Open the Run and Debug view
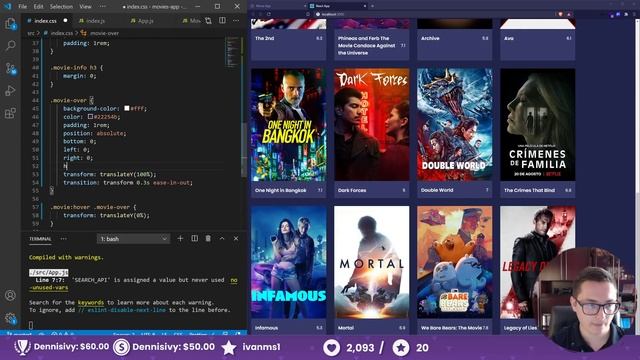 (11, 91)
